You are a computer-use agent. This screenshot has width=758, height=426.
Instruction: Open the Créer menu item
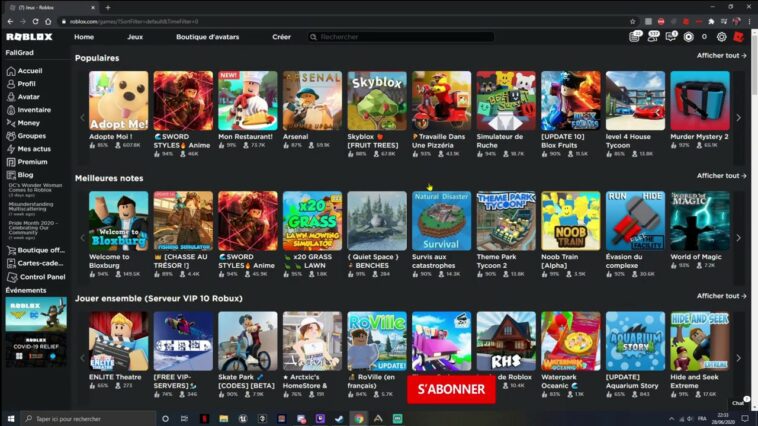coord(281,37)
